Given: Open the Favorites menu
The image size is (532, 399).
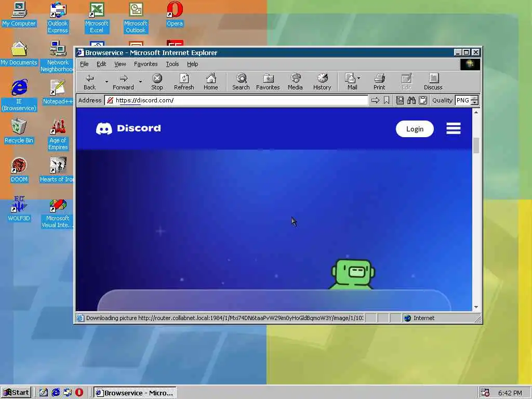Looking at the screenshot, I should tap(146, 64).
